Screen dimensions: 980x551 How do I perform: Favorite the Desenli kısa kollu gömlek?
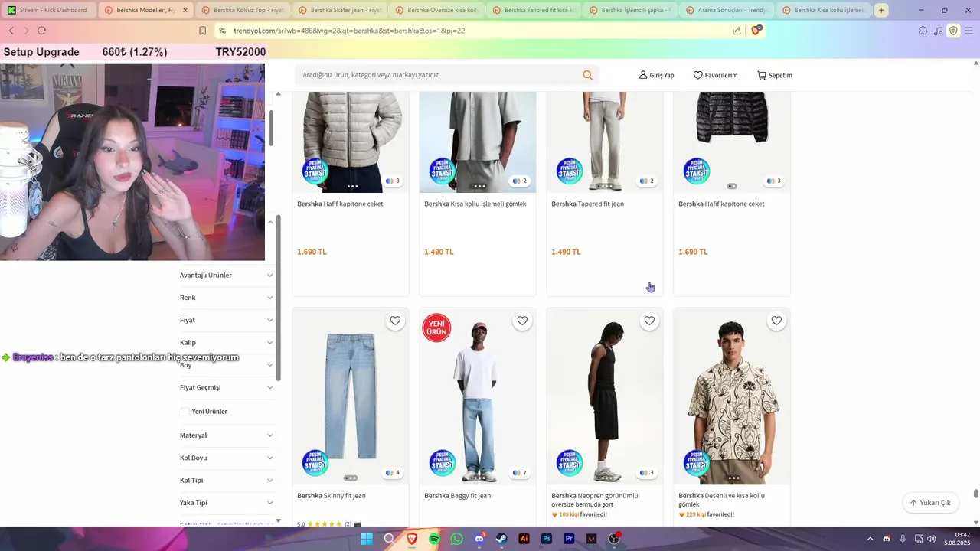[776, 321]
